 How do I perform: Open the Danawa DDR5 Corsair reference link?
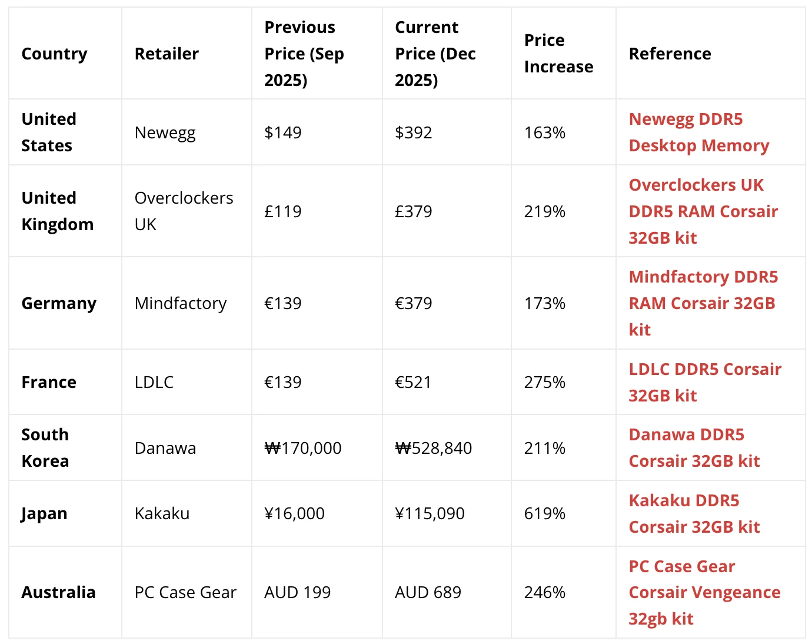pos(694,448)
